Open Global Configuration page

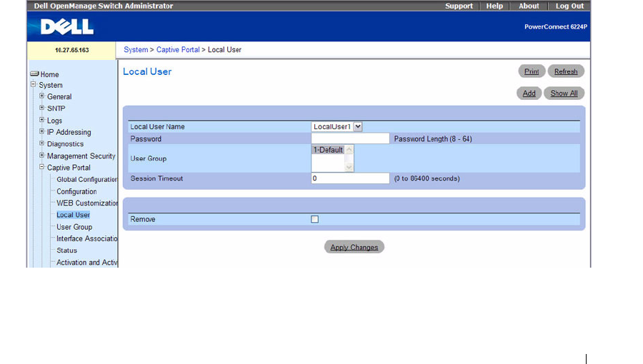click(87, 179)
